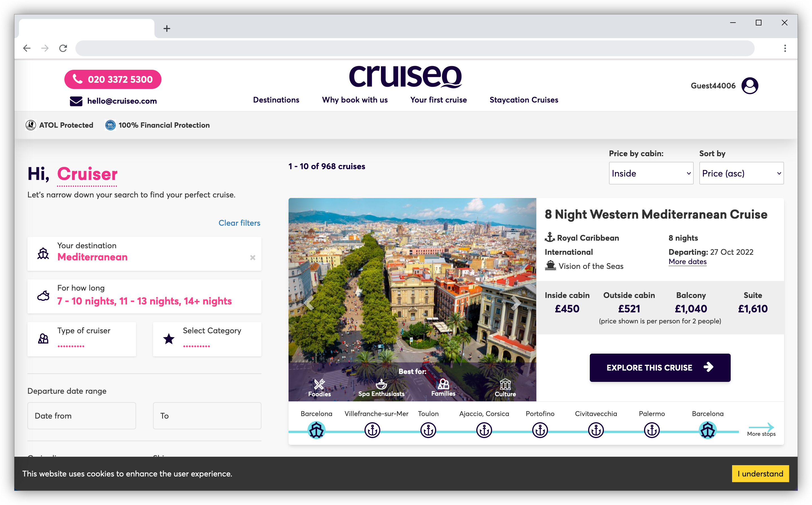Image resolution: width=812 pixels, height=505 pixels.
Task: Click the ATOL Protected badge icon
Action: coord(31,125)
